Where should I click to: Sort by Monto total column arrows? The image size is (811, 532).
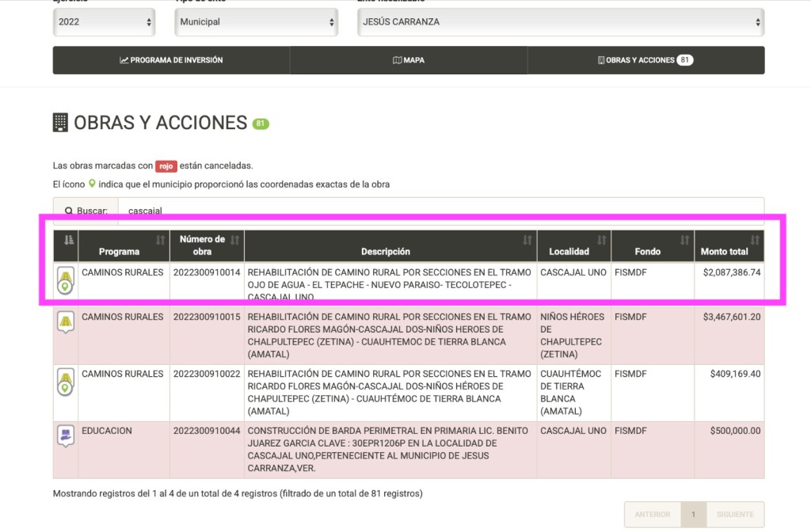pyautogui.click(x=755, y=241)
